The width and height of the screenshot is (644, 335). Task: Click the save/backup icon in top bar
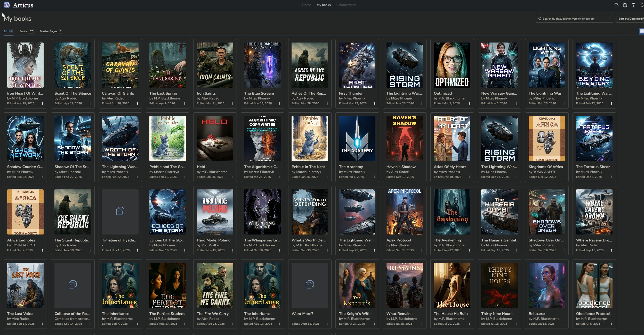tap(625, 5)
